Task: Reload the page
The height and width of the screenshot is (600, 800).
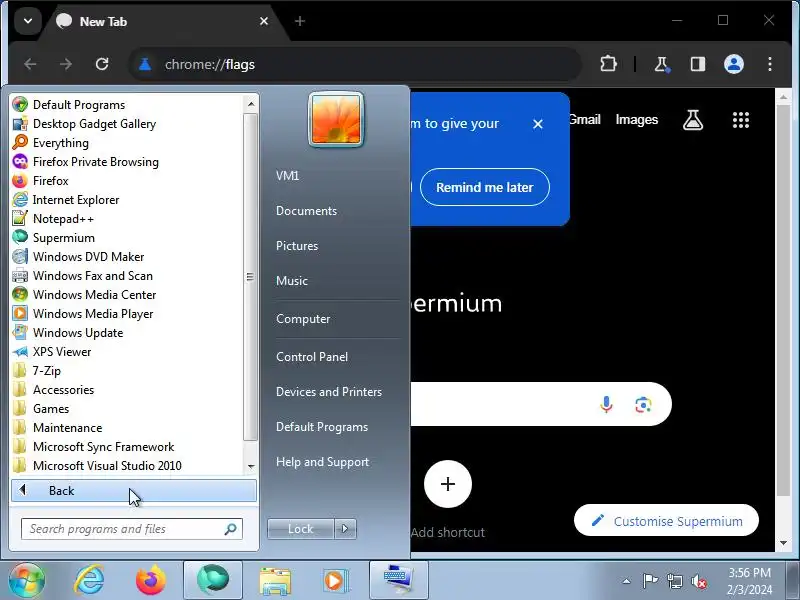Action: point(102,64)
